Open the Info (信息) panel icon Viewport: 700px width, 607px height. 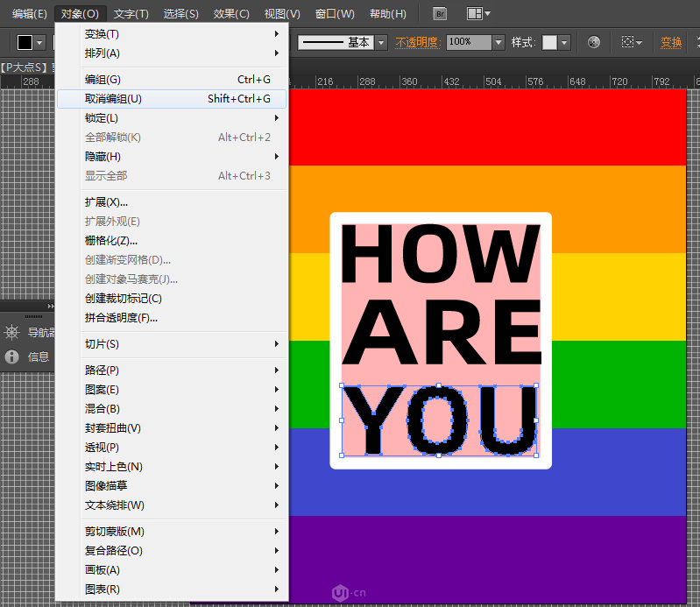(x=12, y=356)
